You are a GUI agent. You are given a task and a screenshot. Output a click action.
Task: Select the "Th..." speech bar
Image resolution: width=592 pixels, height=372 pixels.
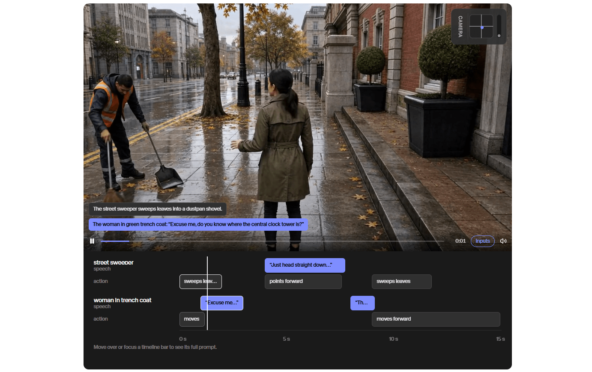point(362,303)
